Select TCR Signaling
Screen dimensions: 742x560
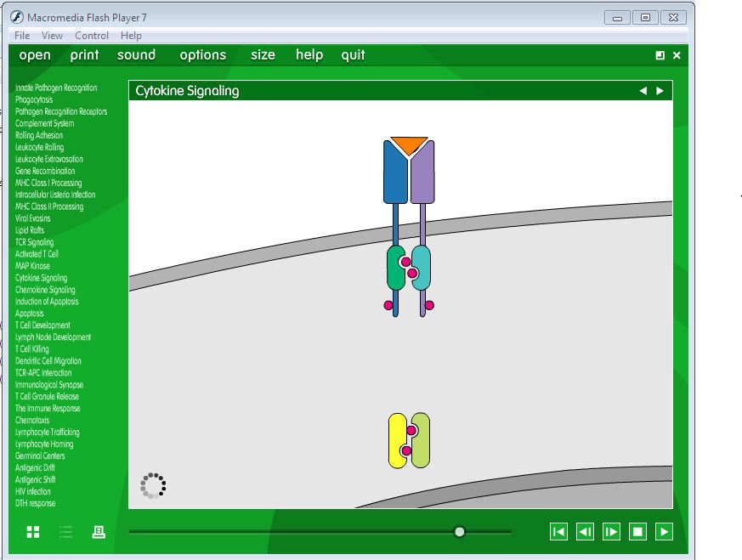coord(34,242)
